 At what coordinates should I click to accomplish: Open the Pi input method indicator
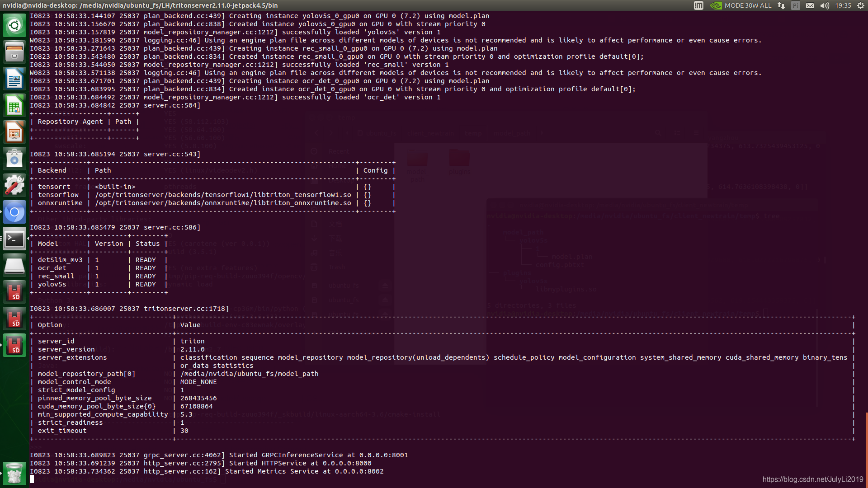pos(796,5)
